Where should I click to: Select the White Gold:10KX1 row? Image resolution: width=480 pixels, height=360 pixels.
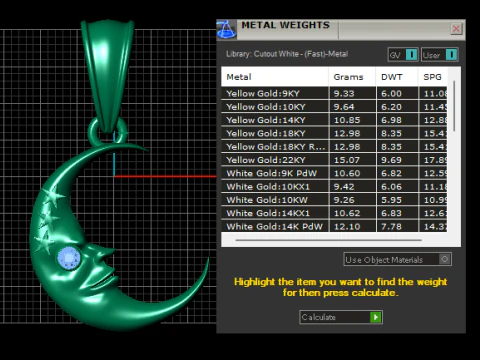[x=334, y=187]
